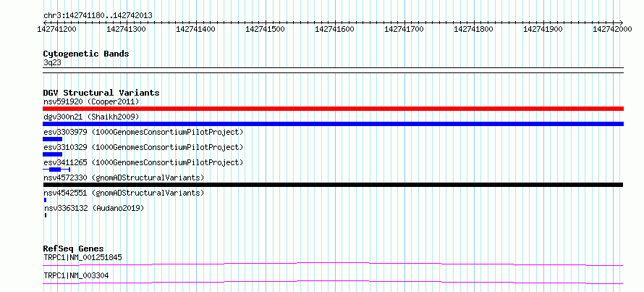Click ruler tick label 142742000
Screen dimensions: 644x292
[x=613, y=29]
